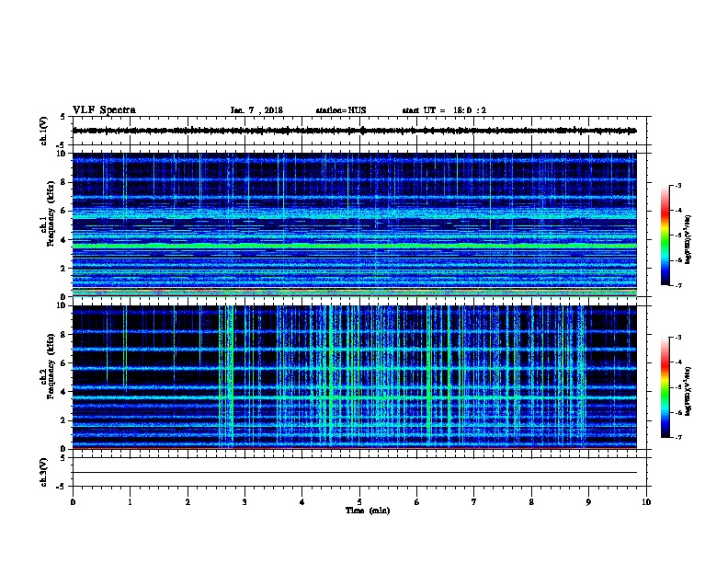Viewport: 728px width, 563px height.
Task: Click the ch.1 voltage waveform trace
Action: 354,131
